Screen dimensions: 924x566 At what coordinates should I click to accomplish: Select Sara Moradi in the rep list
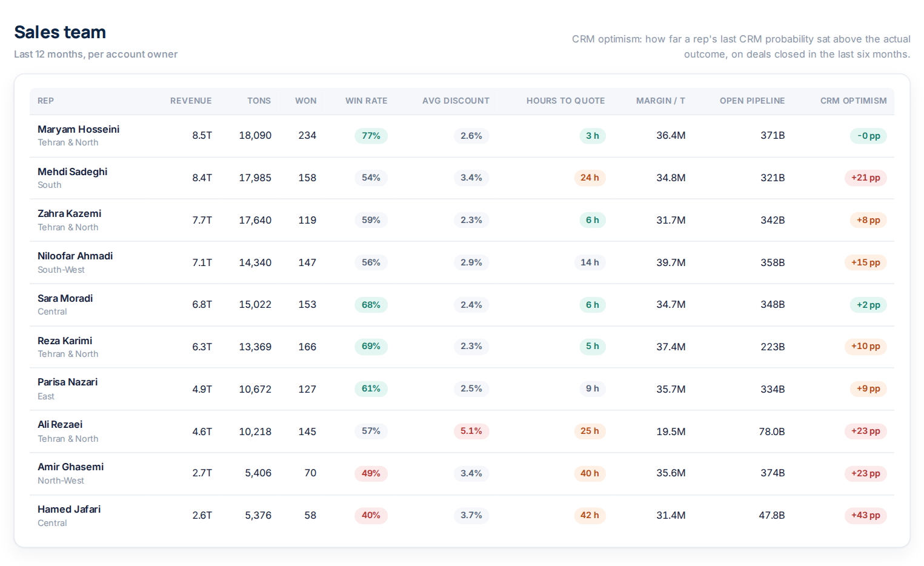[x=65, y=298]
